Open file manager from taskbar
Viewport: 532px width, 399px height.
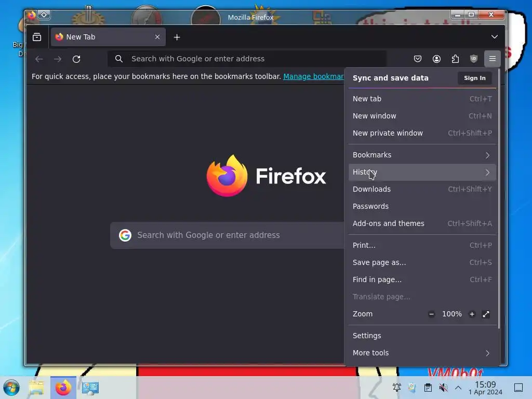(x=37, y=388)
